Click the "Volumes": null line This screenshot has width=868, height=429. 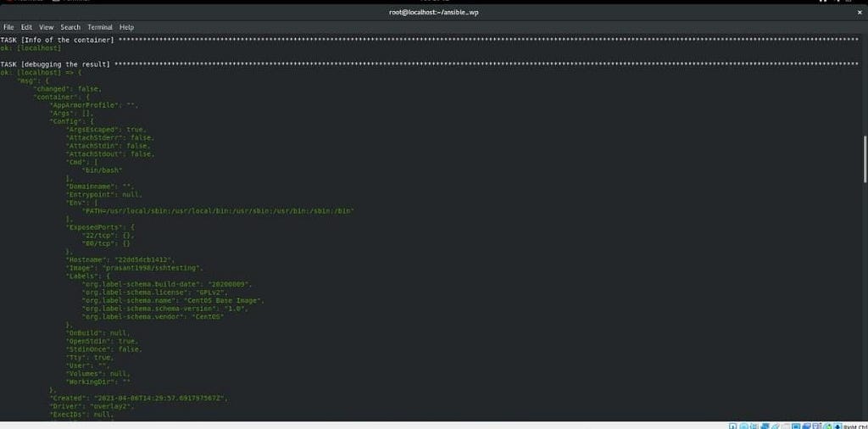98,374
